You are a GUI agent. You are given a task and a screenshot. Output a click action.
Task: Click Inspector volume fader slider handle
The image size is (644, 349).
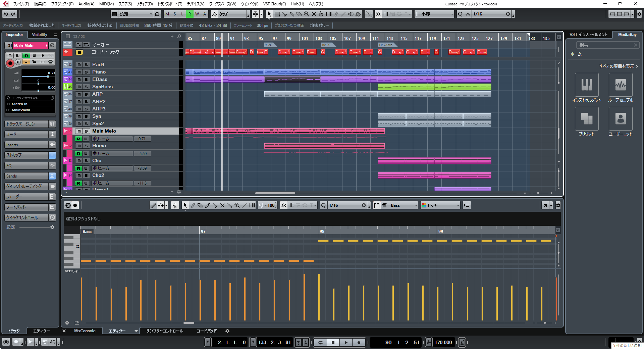click(x=48, y=77)
